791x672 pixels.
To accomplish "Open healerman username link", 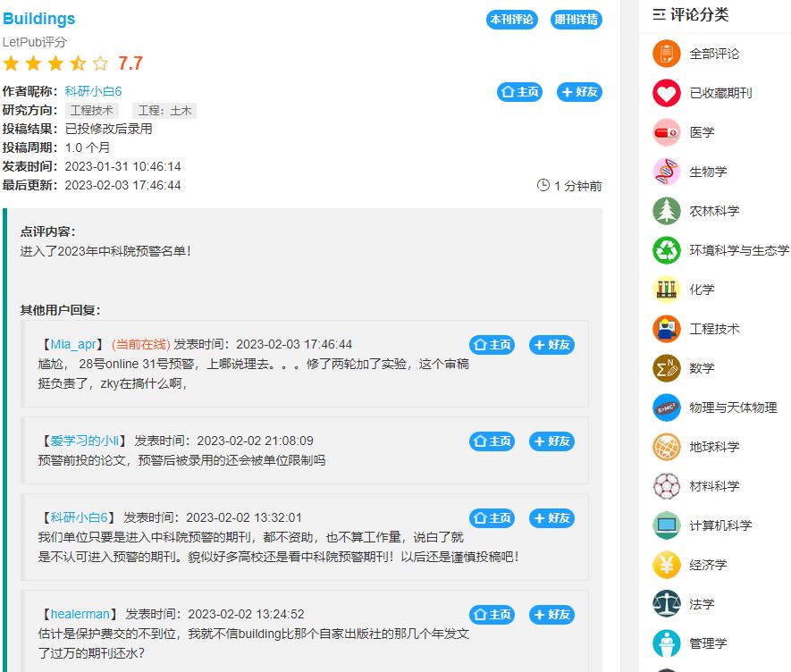I will pyautogui.click(x=80, y=614).
